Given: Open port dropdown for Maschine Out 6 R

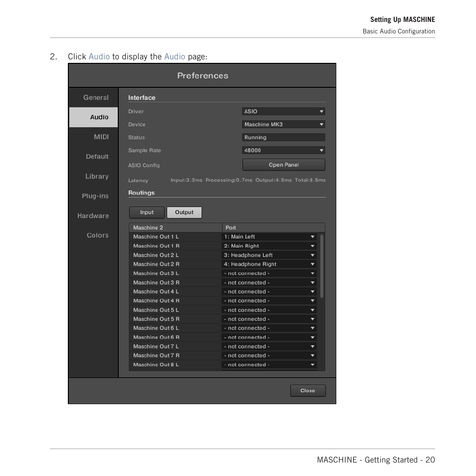Looking at the screenshot, I should click(269, 337).
